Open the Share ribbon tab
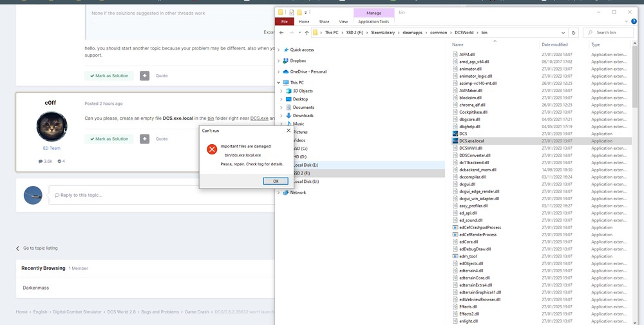Image resolution: width=644 pixels, height=325 pixels. tap(324, 21)
